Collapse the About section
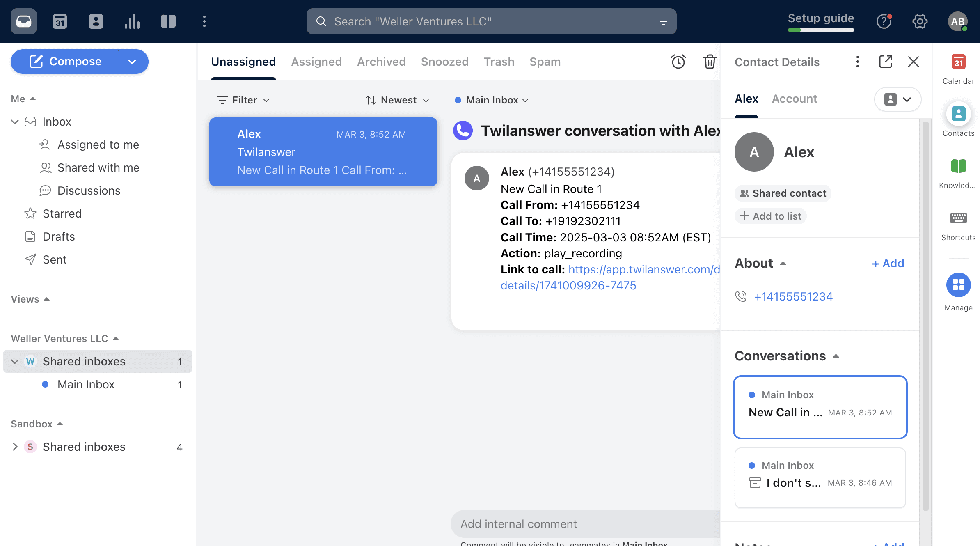This screenshot has height=546, width=980. (x=783, y=263)
